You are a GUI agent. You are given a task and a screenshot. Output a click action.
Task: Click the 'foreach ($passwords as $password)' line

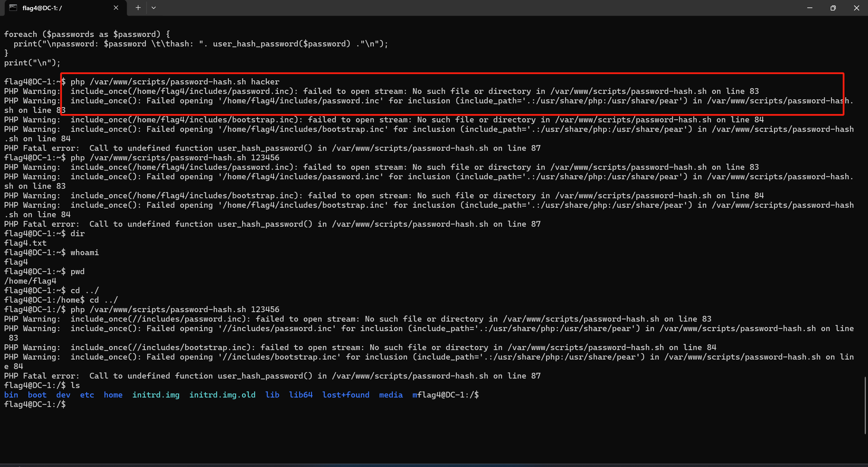click(87, 34)
